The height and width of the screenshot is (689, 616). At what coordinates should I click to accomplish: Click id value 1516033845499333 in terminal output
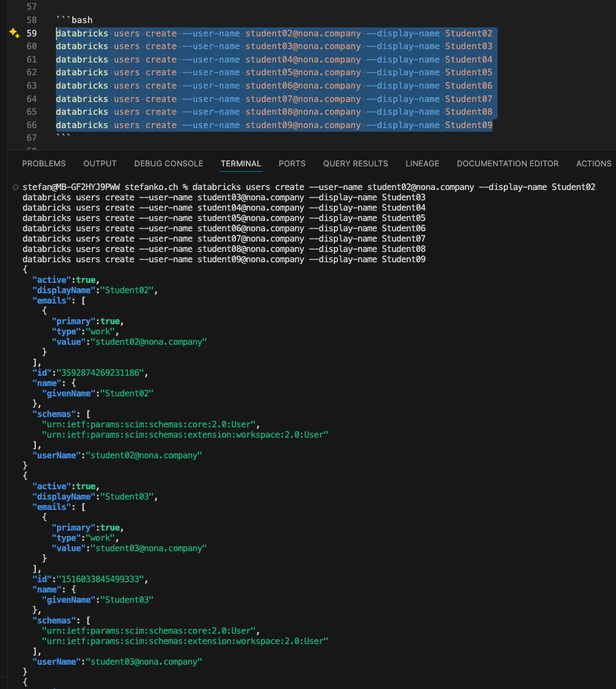pos(101,579)
